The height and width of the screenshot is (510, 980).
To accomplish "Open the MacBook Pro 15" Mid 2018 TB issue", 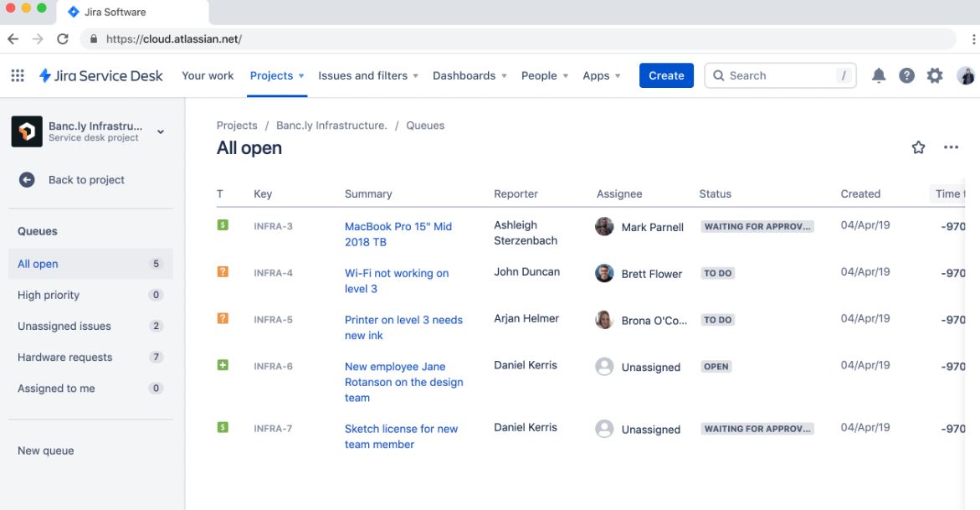I will [x=398, y=234].
